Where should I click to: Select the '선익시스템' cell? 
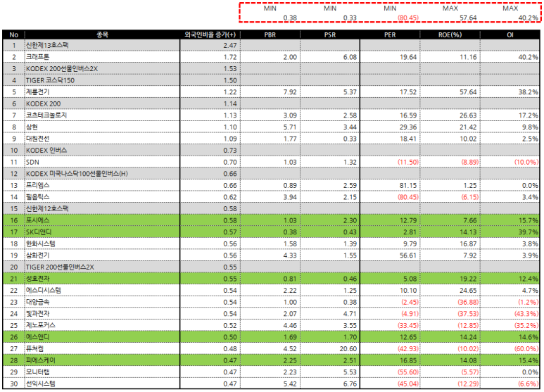pos(102,384)
